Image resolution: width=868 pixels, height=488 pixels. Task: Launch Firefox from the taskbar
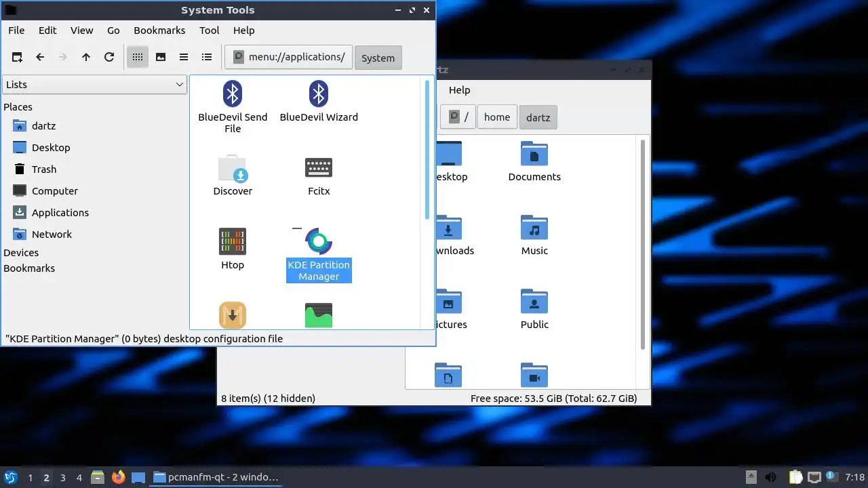[x=118, y=477]
